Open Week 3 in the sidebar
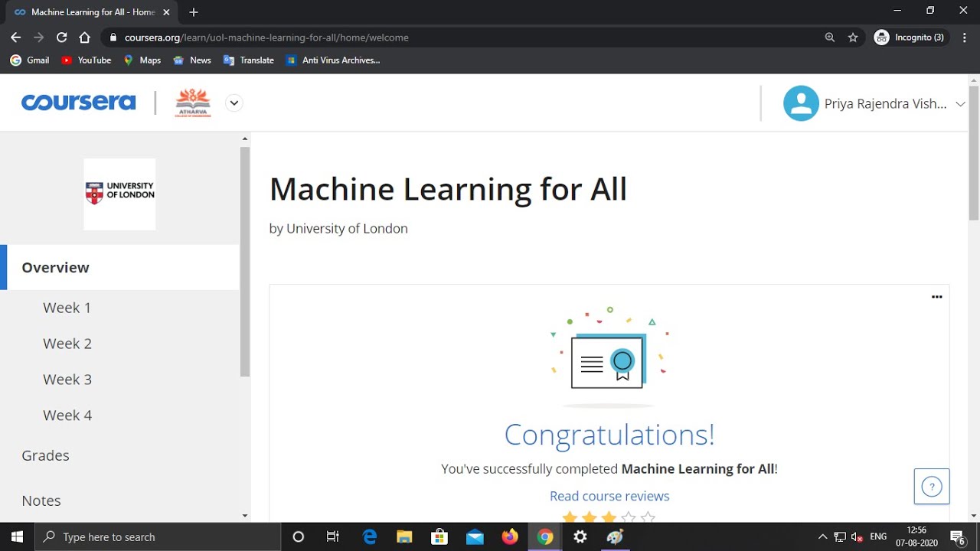 point(67,380)
